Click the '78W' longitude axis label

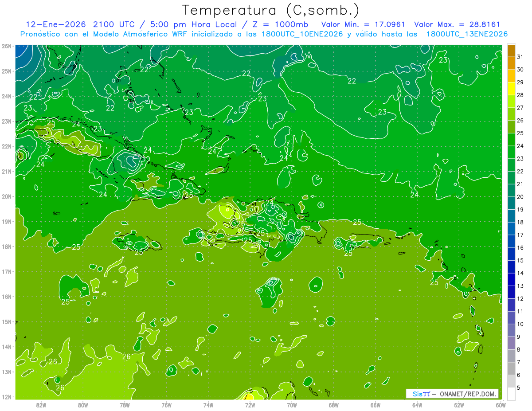tap(125, 405)
